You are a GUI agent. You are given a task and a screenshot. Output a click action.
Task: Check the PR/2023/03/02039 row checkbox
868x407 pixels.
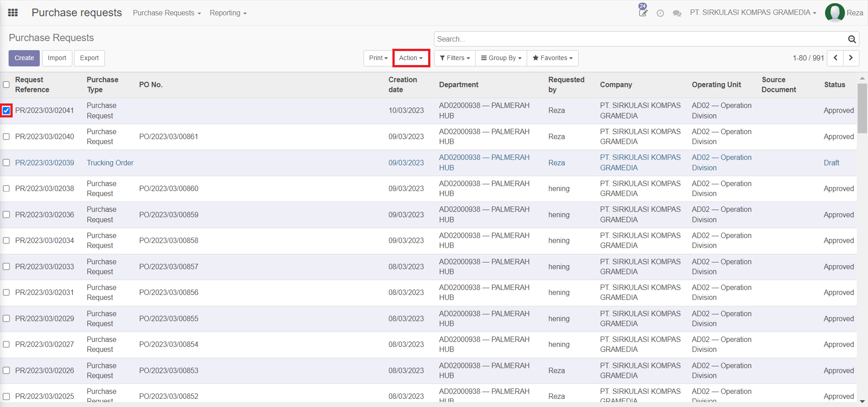(x=6, y=163)
